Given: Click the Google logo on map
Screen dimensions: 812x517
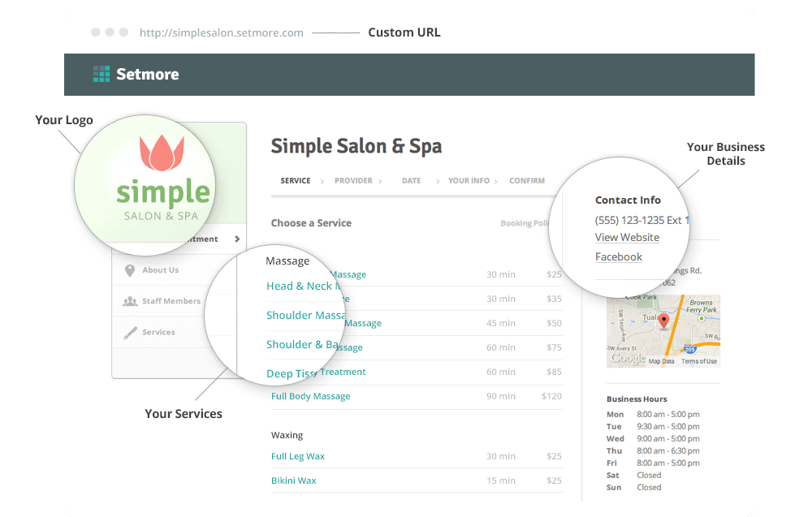Looking at the screenshot, I should 628,358.
